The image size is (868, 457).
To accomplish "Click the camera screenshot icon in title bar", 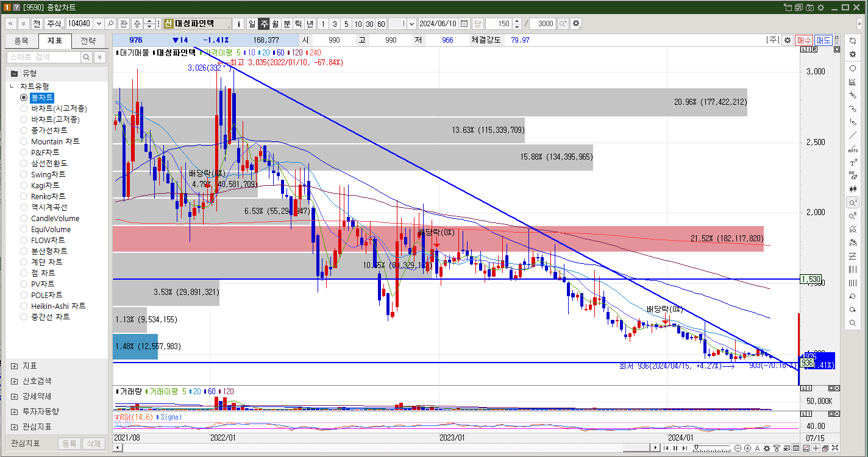I will pos(809,7).
